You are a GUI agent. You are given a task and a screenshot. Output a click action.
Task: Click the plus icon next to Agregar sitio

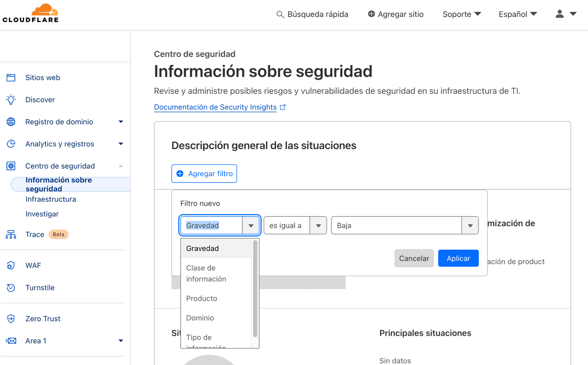[x=371, y=14]
